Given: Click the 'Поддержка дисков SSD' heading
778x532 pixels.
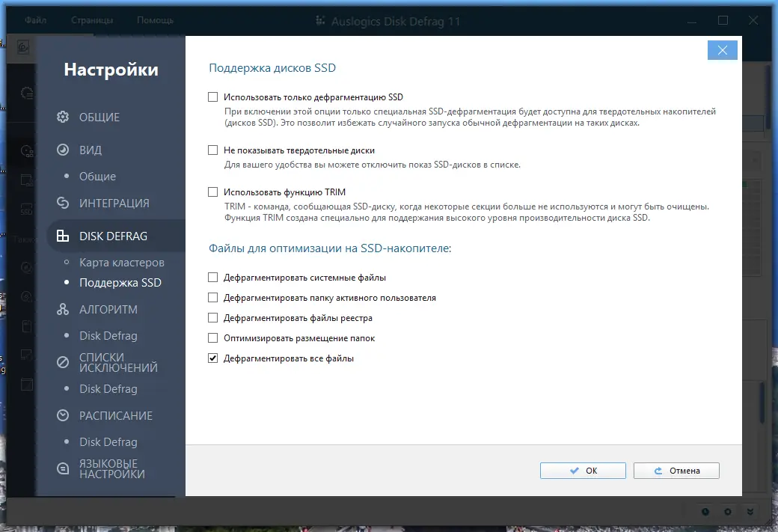Looking at the screenshot, I should click(x=272, y=68).
